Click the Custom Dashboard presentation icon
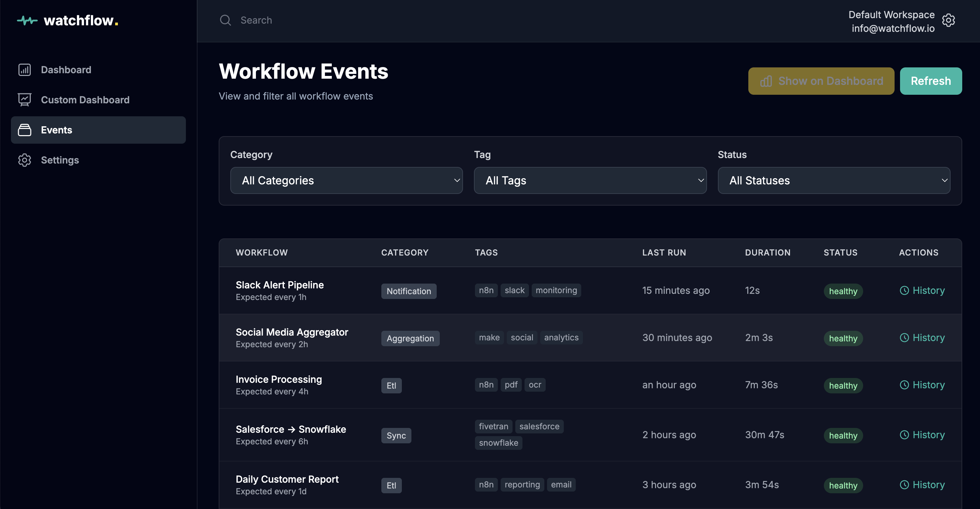 (24, 99)
